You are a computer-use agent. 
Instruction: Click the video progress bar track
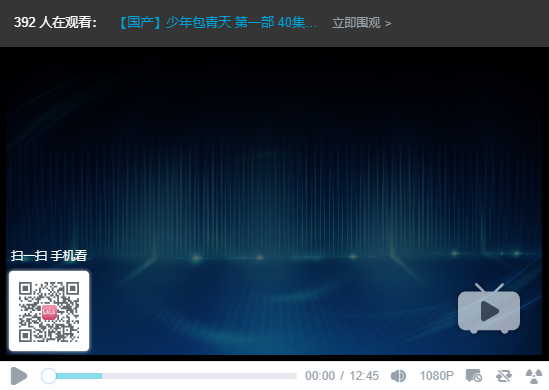pos(169,376)
